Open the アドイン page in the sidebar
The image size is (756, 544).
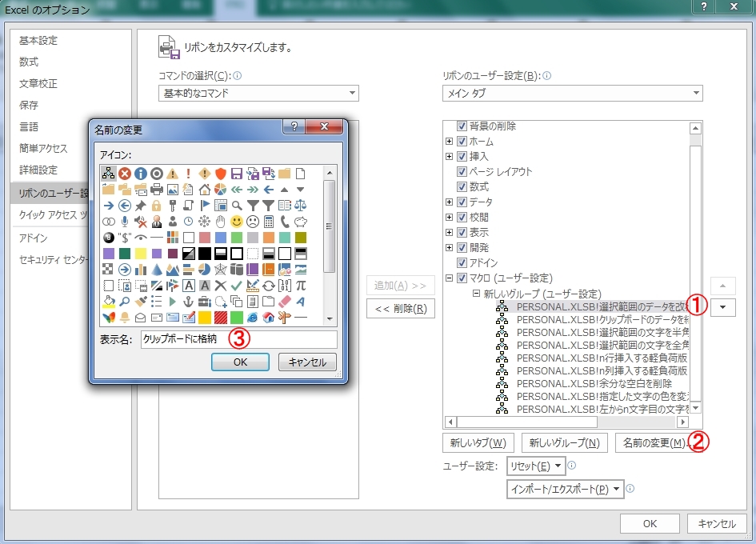(34, 238)
